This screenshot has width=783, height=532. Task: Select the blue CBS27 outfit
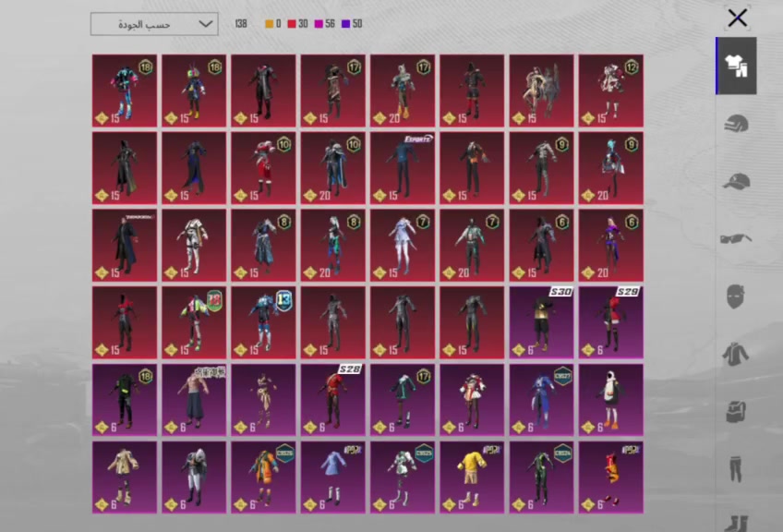click(541, 400)
